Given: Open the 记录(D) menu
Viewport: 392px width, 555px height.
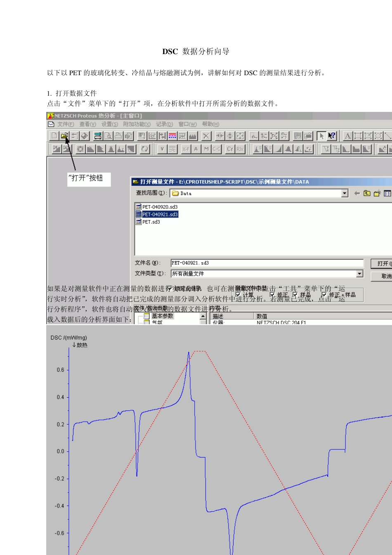Looking at the screenshot, I should [x=164, y=124].
